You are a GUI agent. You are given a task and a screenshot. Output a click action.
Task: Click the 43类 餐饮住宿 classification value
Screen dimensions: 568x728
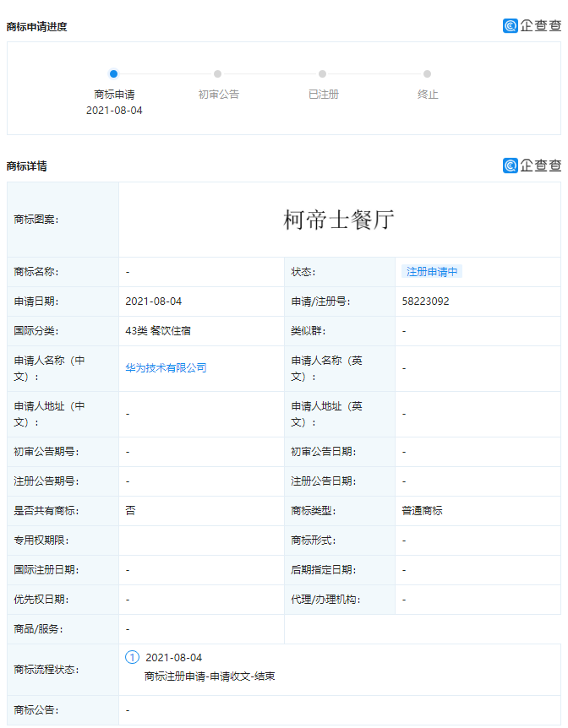[158, 331]
